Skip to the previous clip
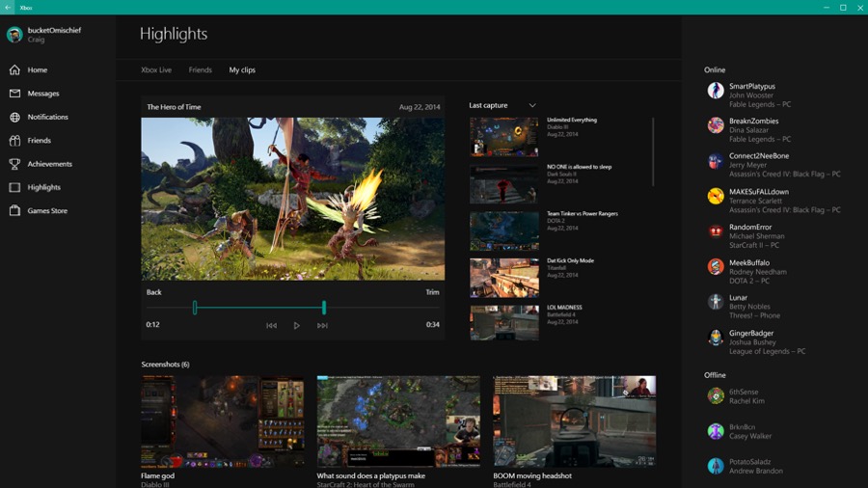868x488 pixels. coord(271,325)
